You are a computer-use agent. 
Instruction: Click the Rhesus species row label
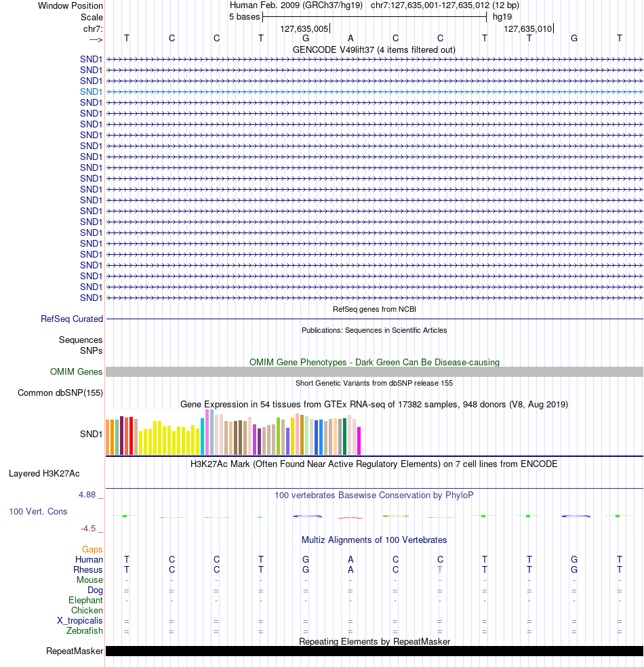[x=88, y=570]
